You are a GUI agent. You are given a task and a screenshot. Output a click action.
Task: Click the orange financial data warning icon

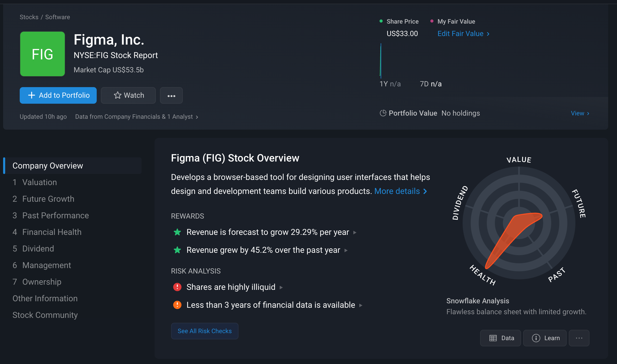(177, 305)
